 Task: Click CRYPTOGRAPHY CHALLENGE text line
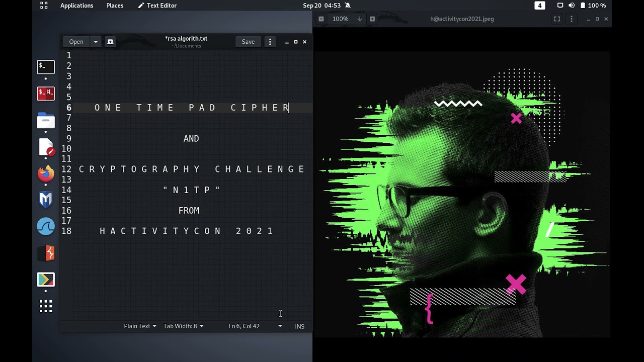tap(192, 169)
